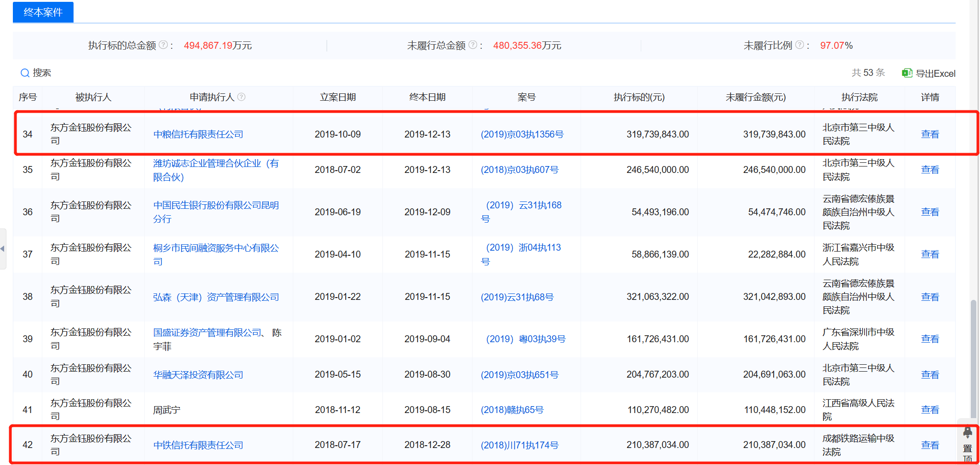
Task: Open case number (2019)云31执68号
Action: point(517,297)
